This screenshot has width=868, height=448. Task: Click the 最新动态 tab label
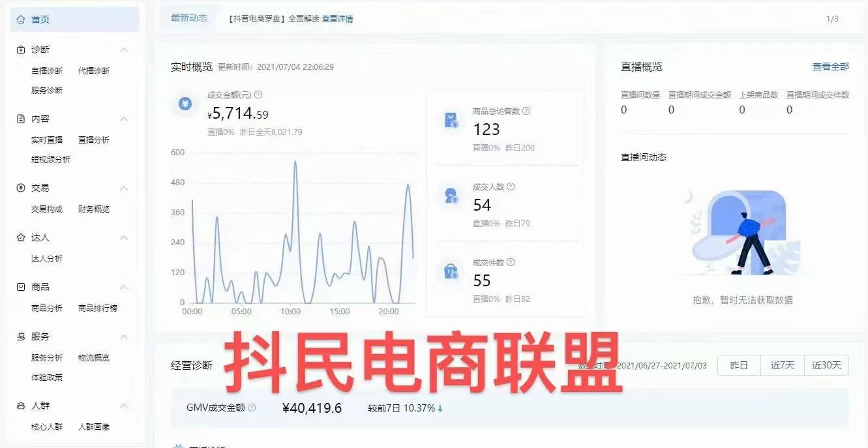189,18
